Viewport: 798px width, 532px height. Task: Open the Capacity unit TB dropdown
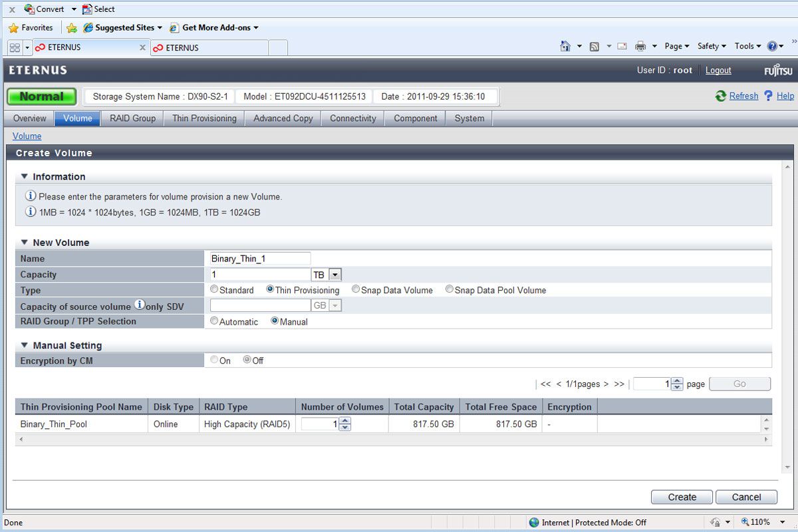[x=334, y=275]
